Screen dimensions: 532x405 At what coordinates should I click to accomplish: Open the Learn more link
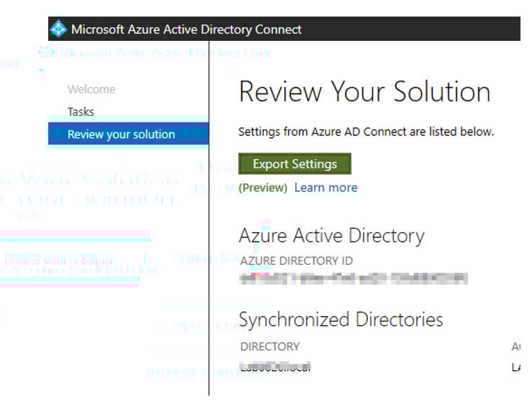point(325,188)
